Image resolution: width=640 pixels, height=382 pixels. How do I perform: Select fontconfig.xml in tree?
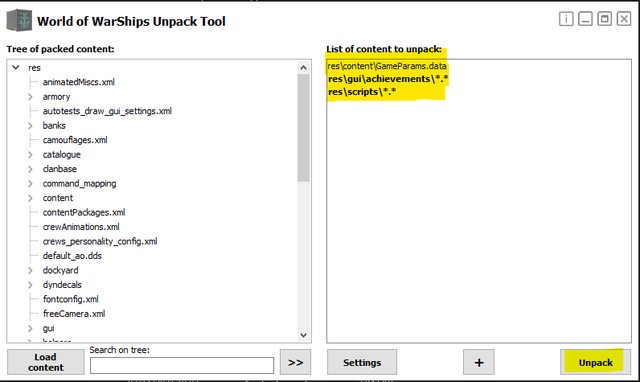(71, 299)
